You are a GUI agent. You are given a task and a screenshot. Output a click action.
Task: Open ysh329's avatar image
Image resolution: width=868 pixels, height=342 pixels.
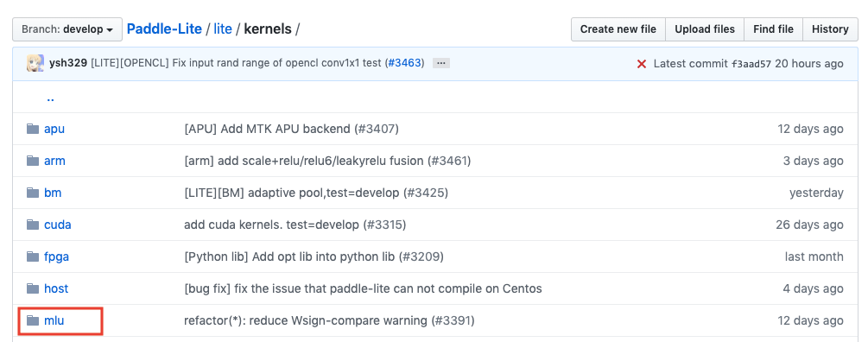point(35,64)
